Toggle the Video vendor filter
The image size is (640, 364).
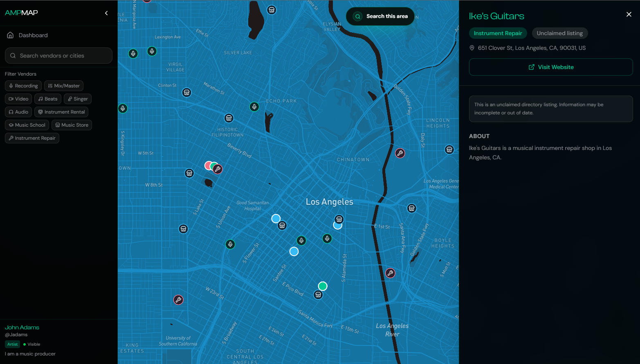[x=18, y=99]
